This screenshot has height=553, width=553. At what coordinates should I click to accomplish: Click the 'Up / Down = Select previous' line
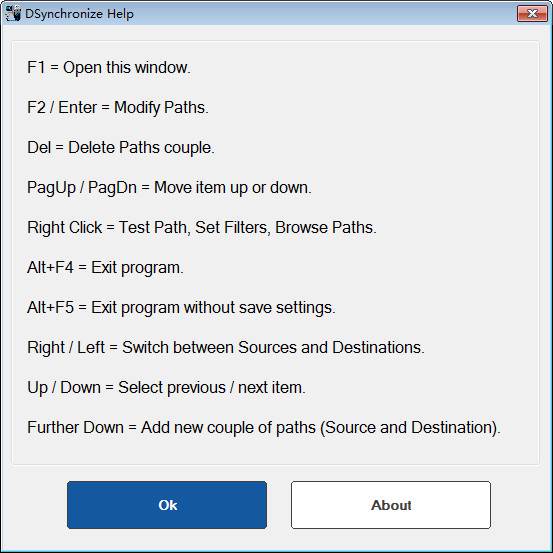(x=166, y=388)
